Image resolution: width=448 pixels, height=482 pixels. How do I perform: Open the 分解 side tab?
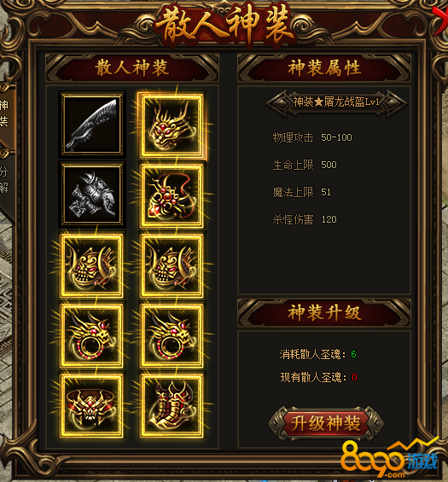click(x=5, y=180)
